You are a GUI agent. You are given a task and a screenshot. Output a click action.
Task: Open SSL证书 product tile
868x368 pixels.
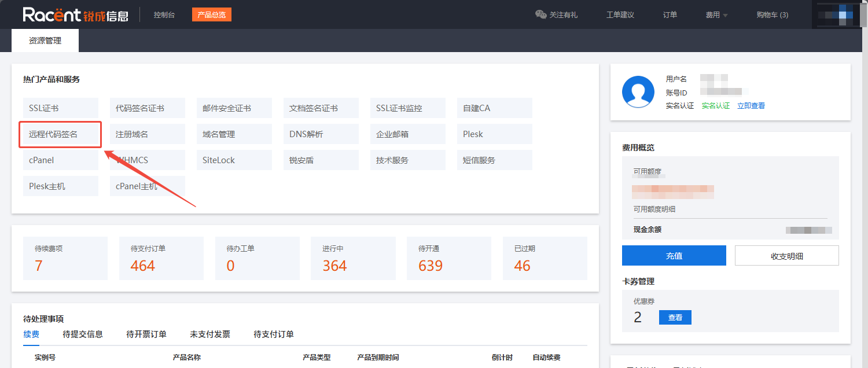(61, 108)
